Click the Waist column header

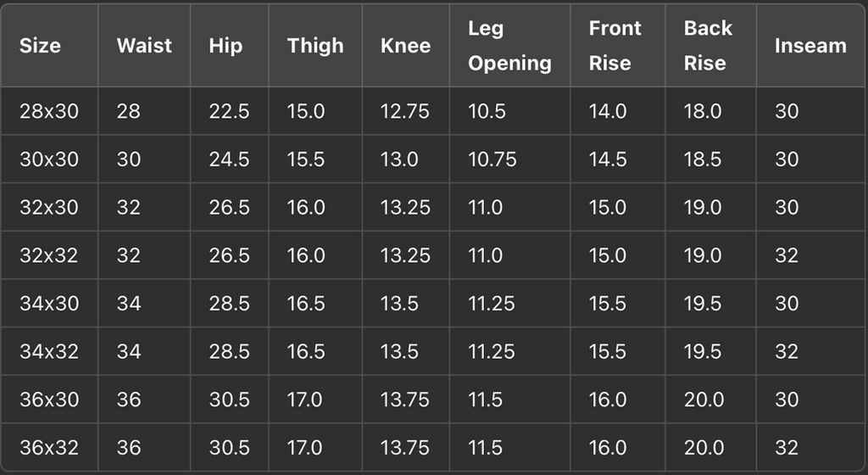[144, 46]
